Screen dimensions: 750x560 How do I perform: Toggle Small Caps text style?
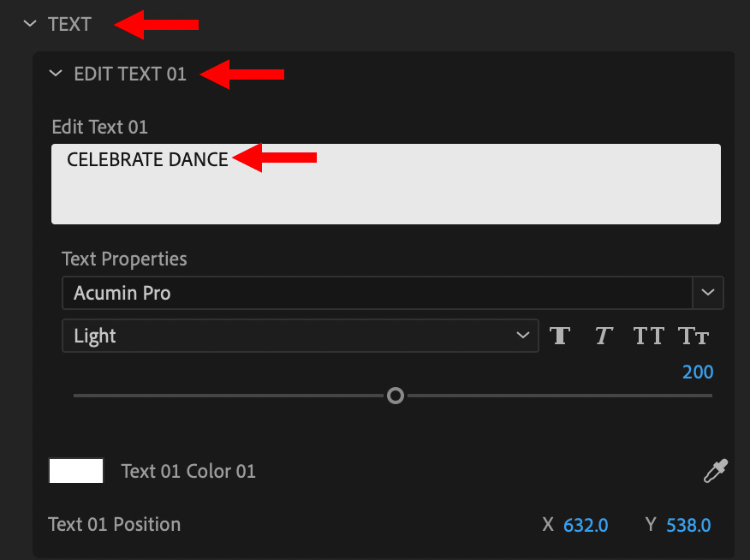[x=693, y=336]
